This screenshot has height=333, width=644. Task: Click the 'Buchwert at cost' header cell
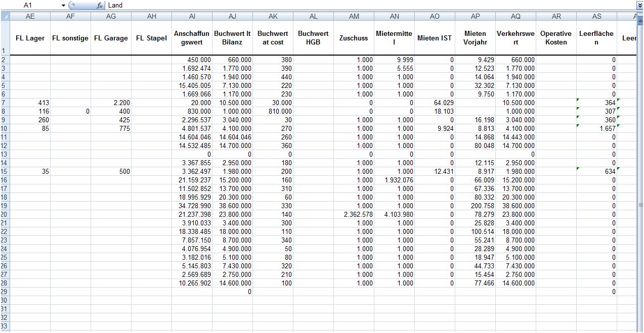[x=273, y=38]
